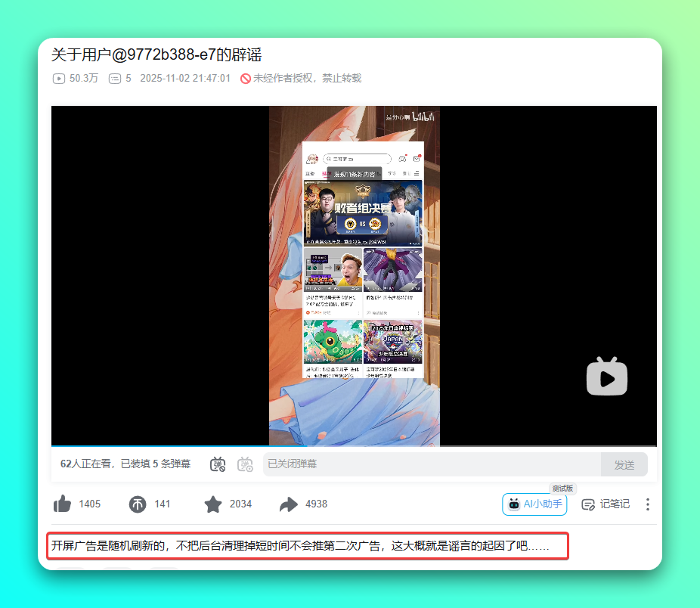This screenshot has width=700, height=608.
Task: Click the 2034 favorites count
Action: click(x=240, y=504)
